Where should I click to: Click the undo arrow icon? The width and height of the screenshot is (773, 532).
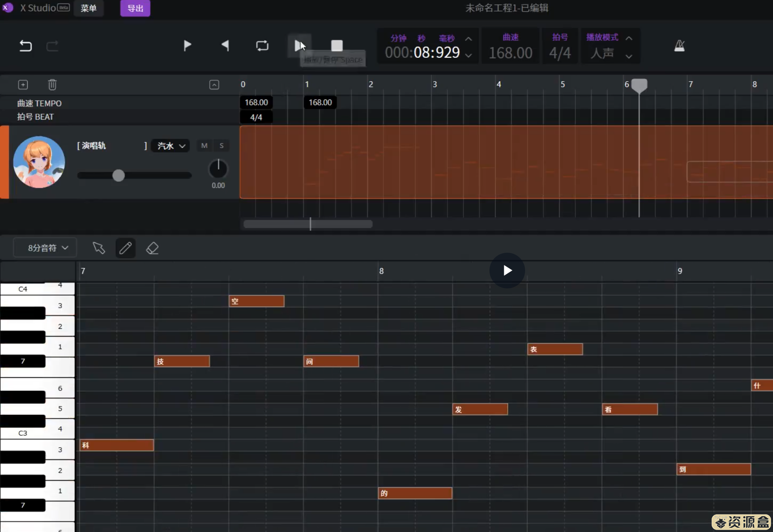click(26, 46)
